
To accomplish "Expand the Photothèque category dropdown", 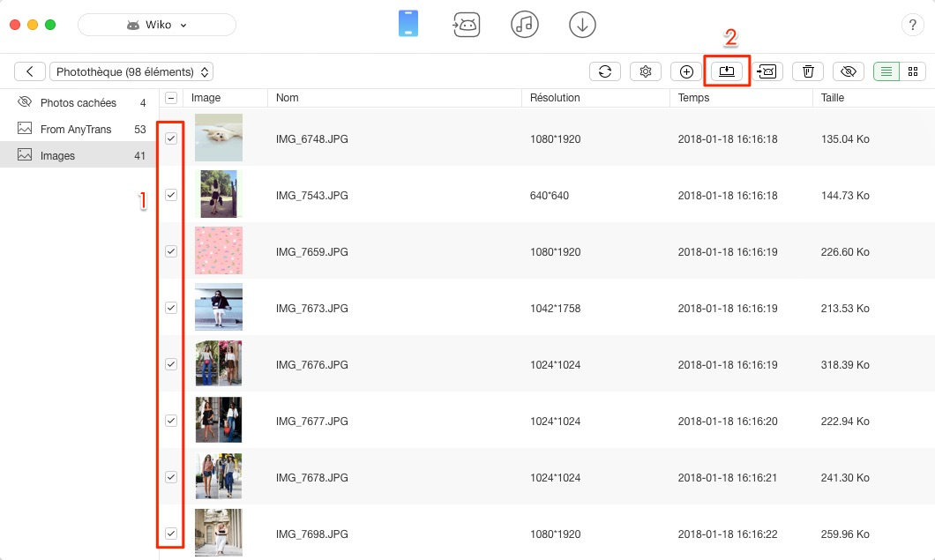I will 131,71.
